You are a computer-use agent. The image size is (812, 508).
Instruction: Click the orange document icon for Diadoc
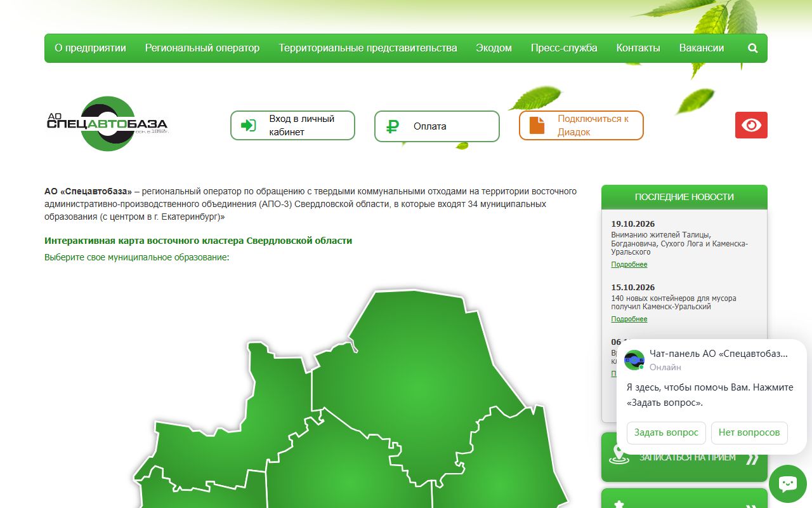coord(537,125)
